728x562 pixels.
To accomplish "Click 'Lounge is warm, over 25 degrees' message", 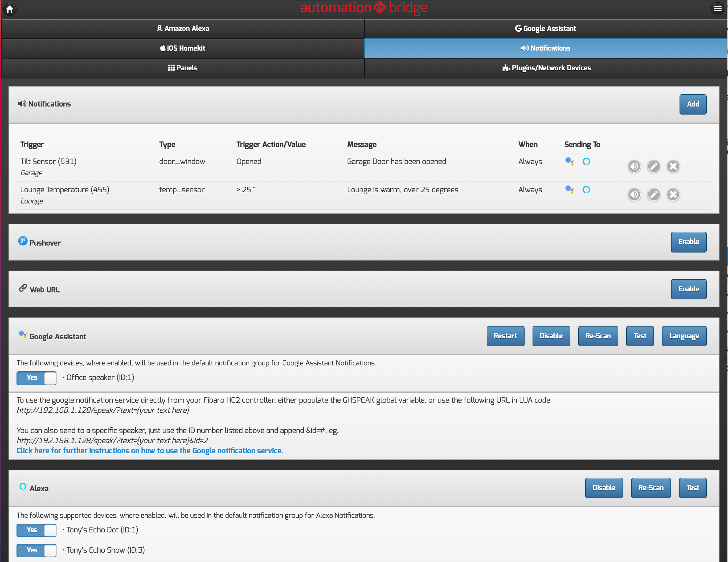I will (403, 190).
